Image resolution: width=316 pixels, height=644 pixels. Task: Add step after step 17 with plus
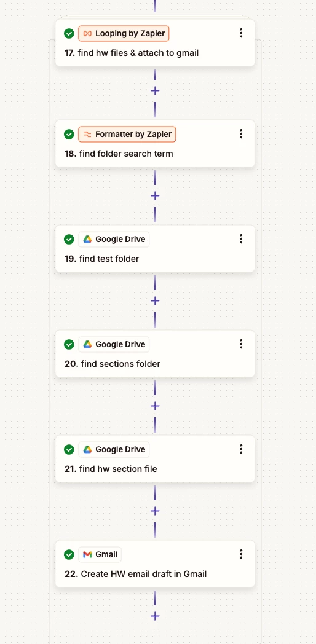pyautogui.click(x=155, y=91)
